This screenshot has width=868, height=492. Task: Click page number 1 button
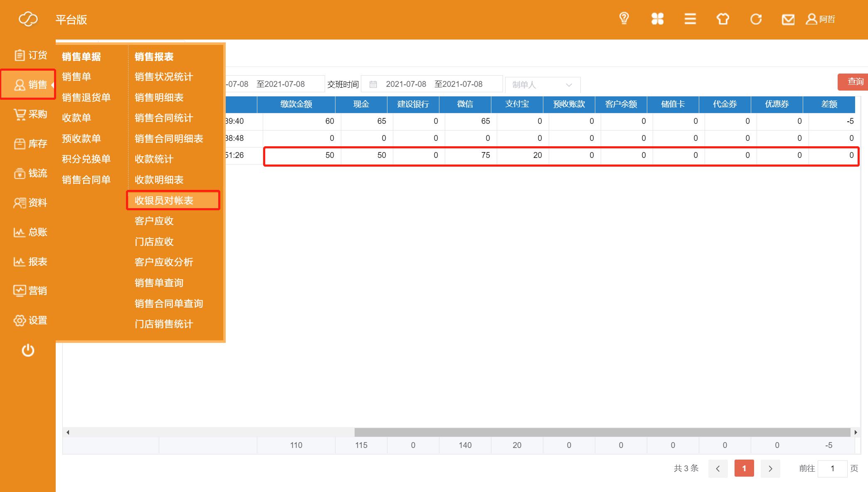pos(744,468)
